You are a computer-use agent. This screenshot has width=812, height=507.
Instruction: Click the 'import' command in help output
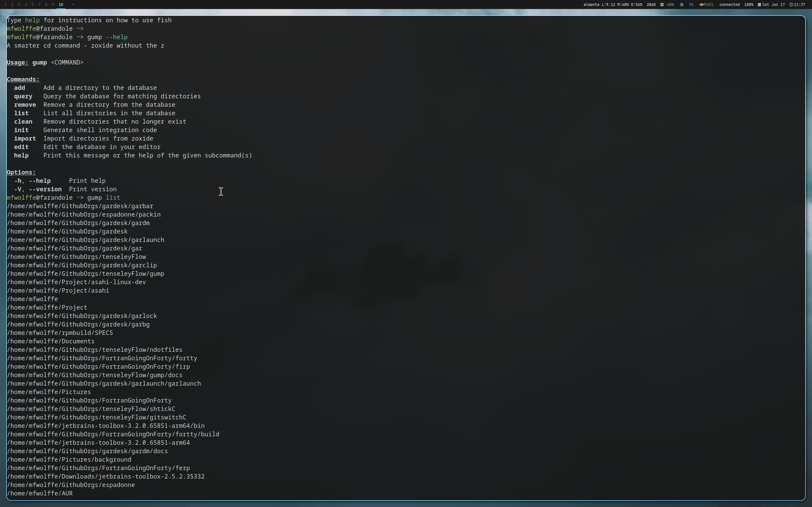(25, 139)
